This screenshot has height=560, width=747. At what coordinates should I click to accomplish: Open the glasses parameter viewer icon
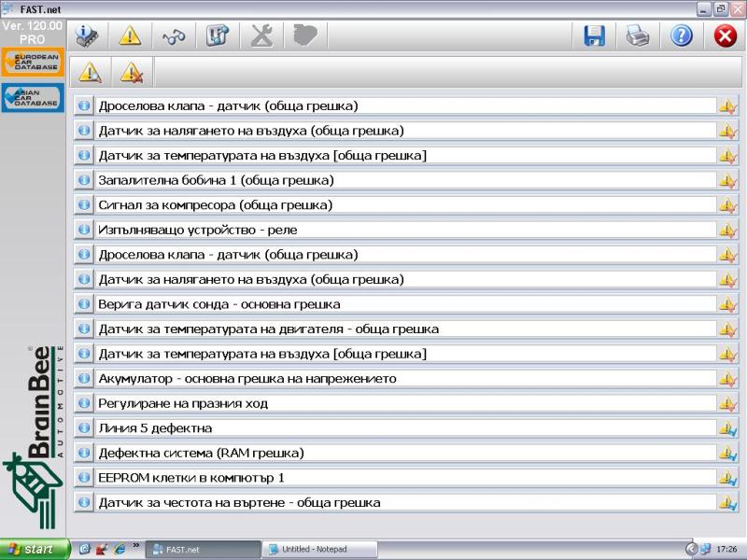tap(174, 35)
